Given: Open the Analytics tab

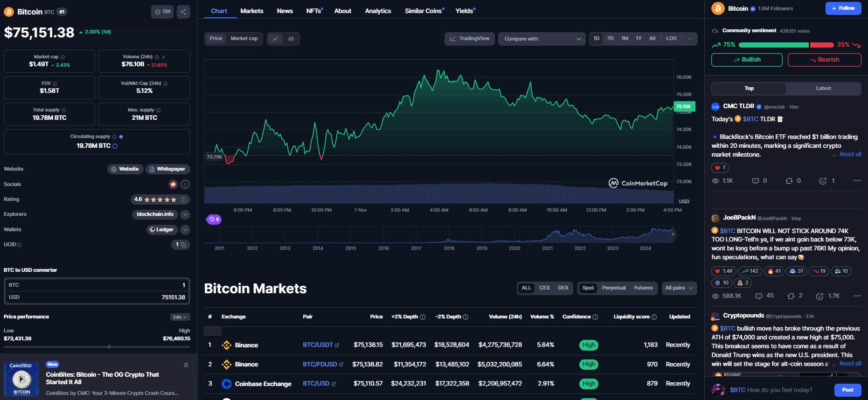Looking at the screenshot, I should pos(378,11).
